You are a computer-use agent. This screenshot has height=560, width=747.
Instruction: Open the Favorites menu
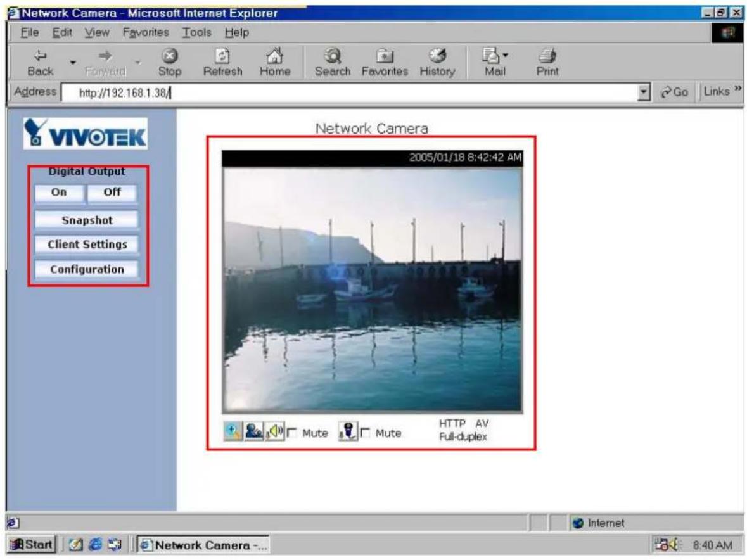tap(145, 32)
